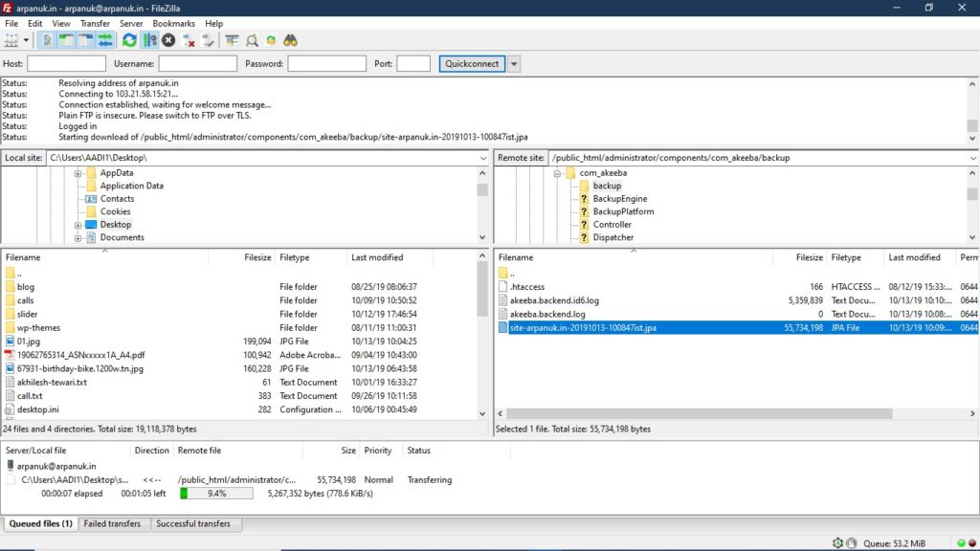
Task: Cancel the current operation with the X icon
Action: point(168,40)
